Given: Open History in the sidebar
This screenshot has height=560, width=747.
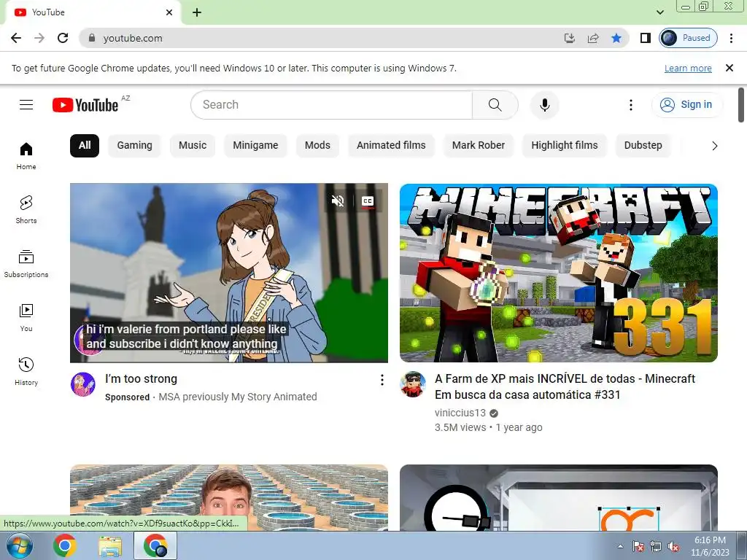Looking at the screenshot, I should pos(26,371).
